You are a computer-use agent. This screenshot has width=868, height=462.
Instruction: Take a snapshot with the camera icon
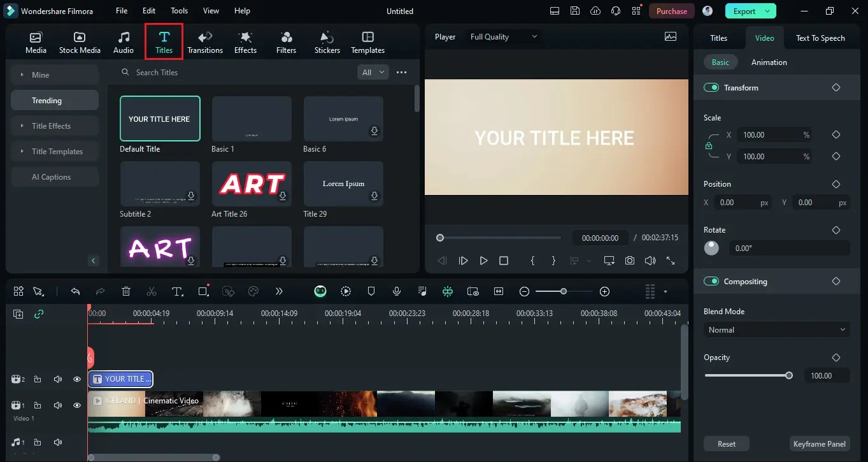tap(630, 261)
